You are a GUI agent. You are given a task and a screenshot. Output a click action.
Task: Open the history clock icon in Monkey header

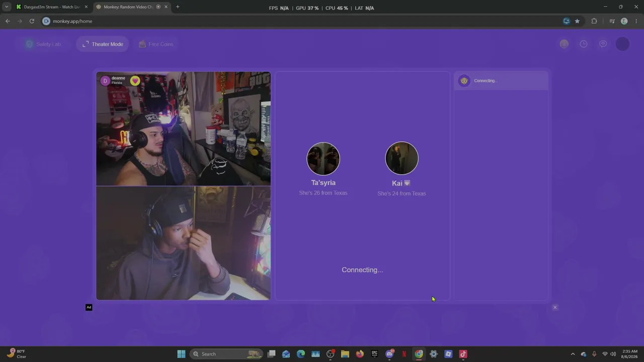pos(584,44)
